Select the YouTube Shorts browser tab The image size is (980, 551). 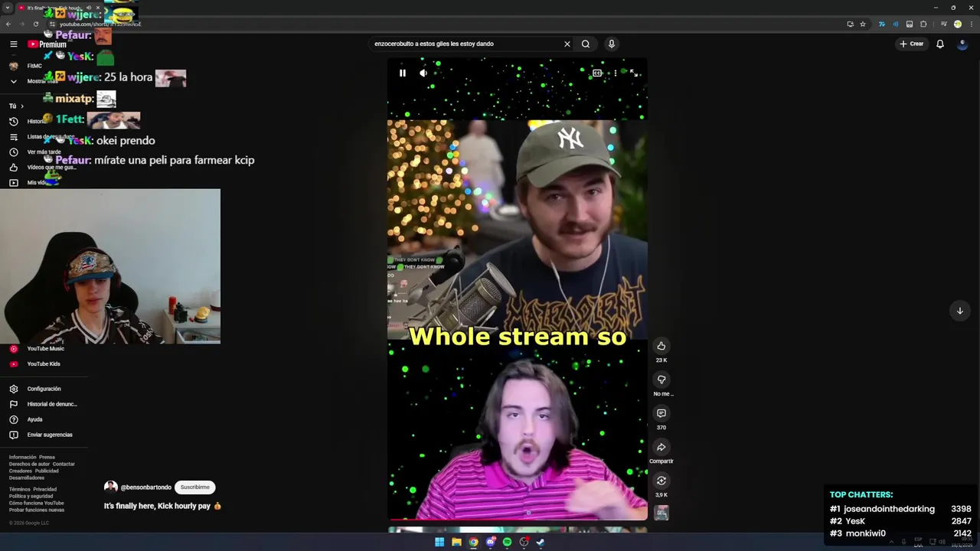click(x=54, y=8)
